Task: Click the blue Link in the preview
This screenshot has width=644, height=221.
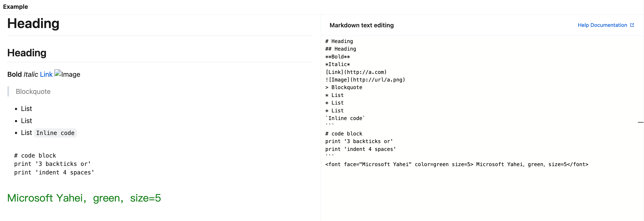Action: 46,75
